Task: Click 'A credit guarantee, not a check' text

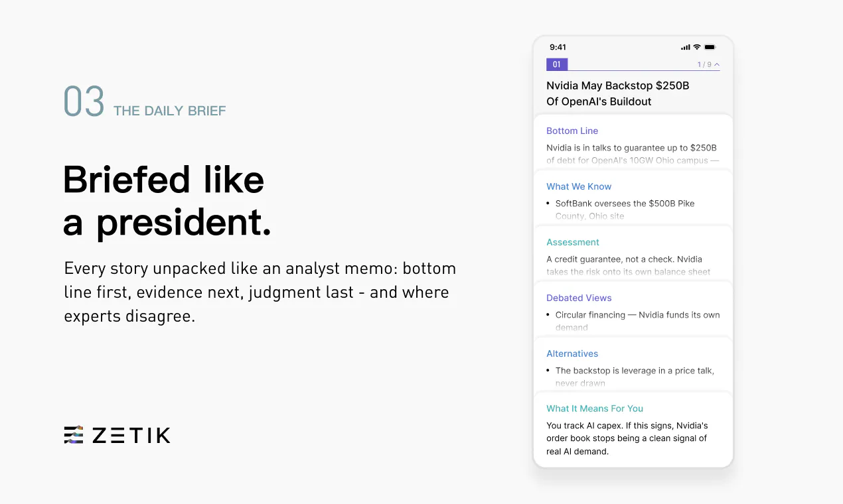Action: (629, 265)
